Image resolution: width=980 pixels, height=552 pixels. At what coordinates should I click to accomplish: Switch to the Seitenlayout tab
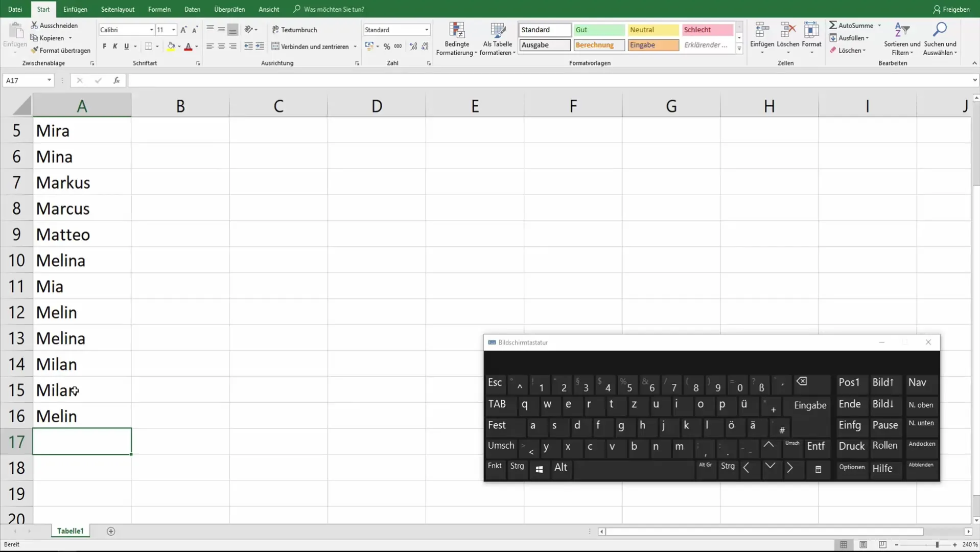coord(118,9)
